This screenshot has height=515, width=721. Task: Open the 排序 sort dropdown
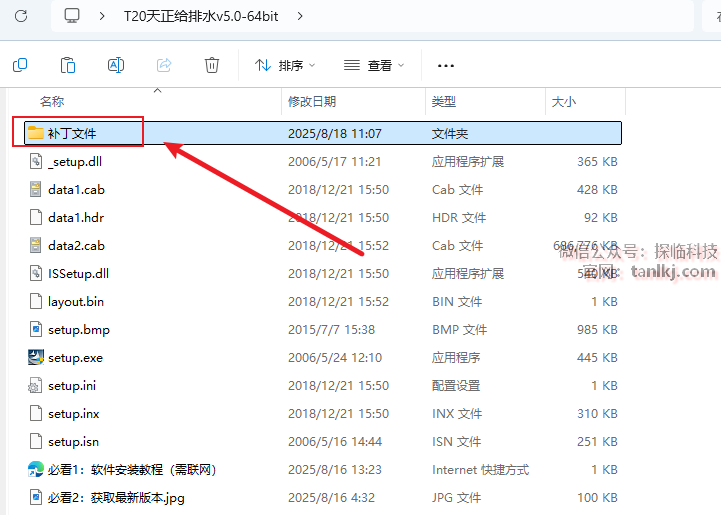pyautogui.click(x=285, y=65)
